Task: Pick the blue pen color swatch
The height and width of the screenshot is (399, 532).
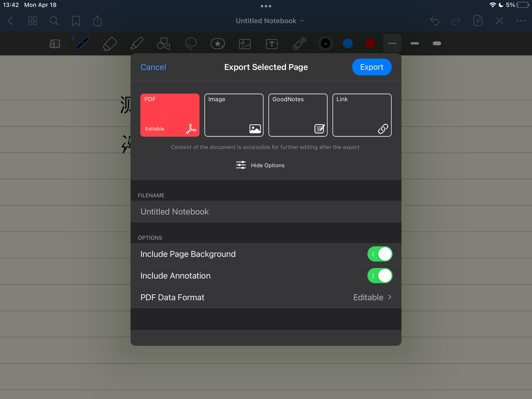Action: click(348, 44)
